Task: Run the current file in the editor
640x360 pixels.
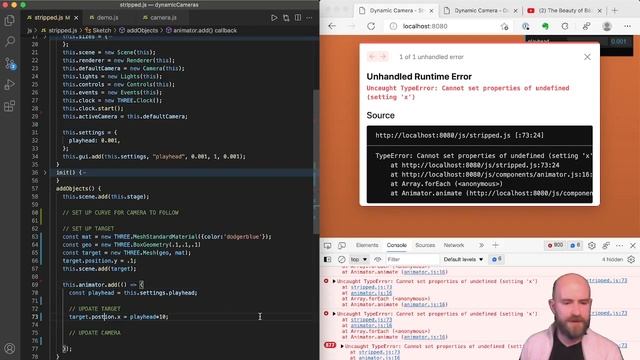Action: coord(274,18)
